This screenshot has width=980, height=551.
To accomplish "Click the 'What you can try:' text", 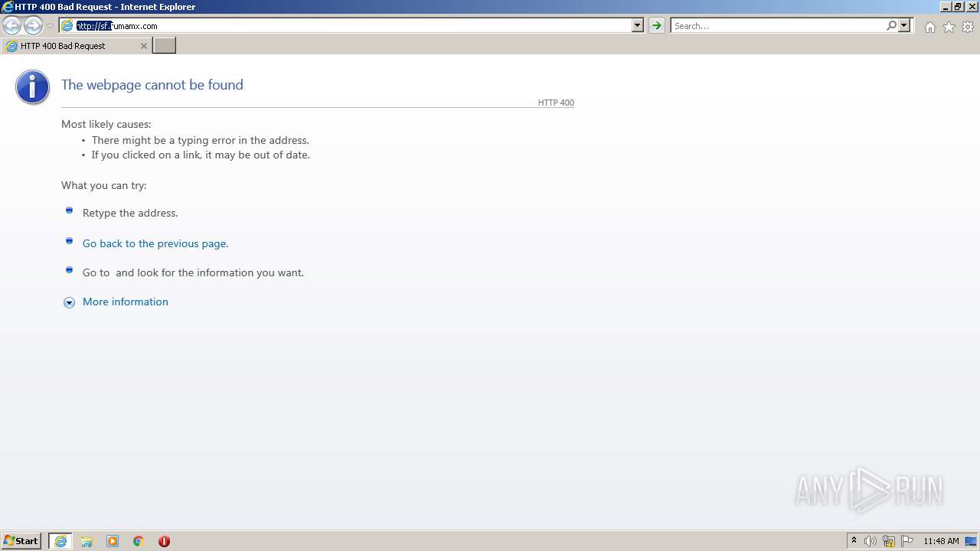I will pyautogui.click(x=104, y=185).
